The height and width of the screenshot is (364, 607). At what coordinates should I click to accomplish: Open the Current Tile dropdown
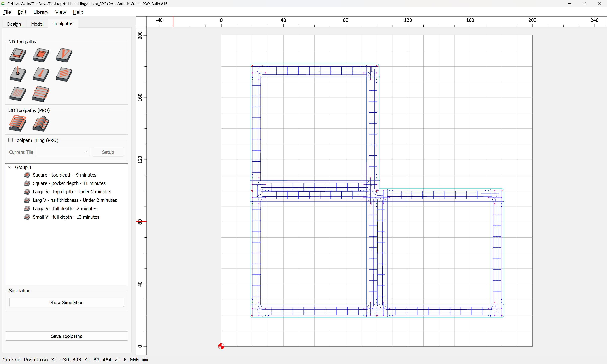click(x=63, y=152)
